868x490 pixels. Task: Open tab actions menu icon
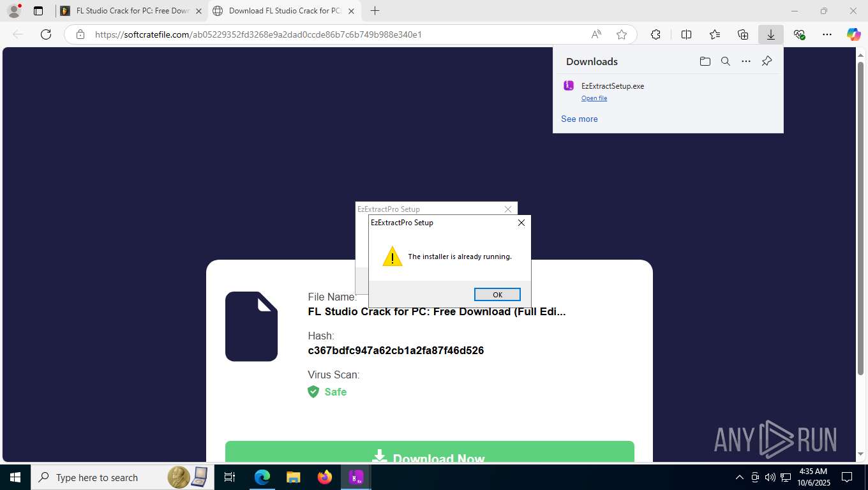click(38, 11)
